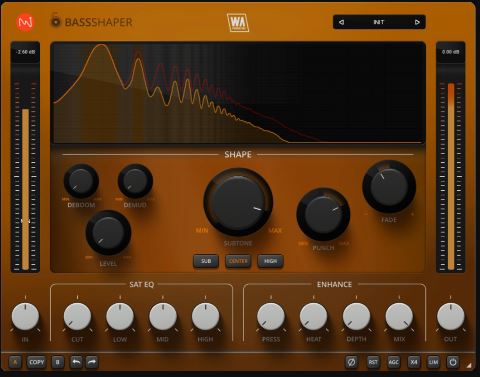Click the COPY button
This screenshot has width=480, height=377.
[x=36, y=362]
